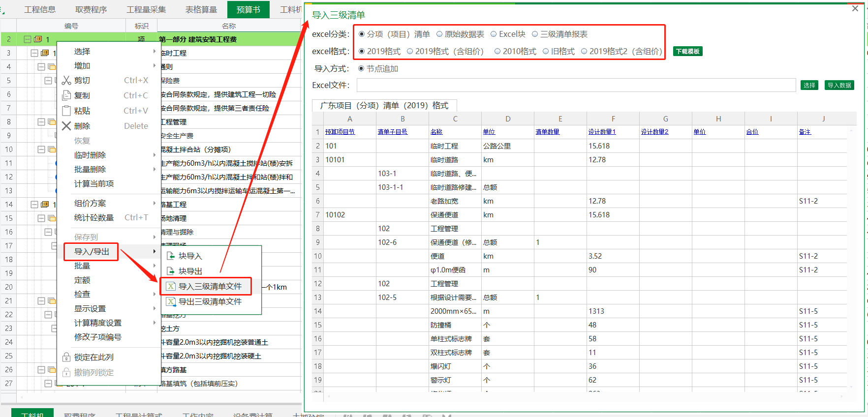Click the clipboard icon next to 粘贴
The height and width of the screenshot is (417, 868).
coord(66,111)
